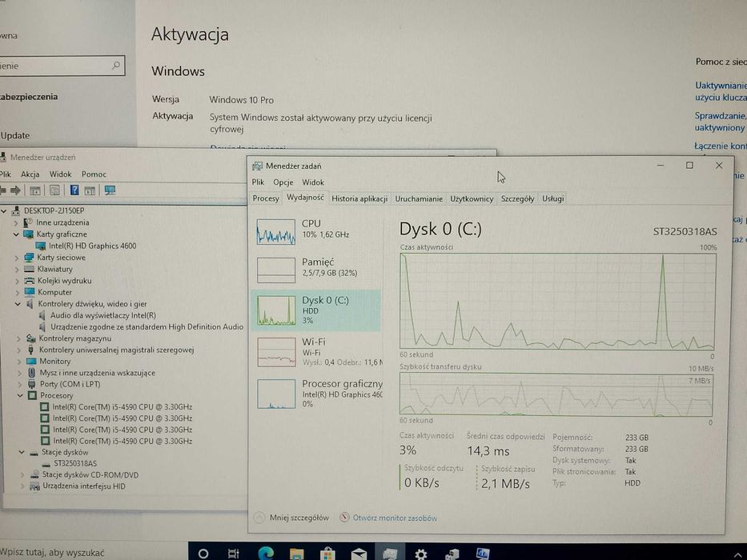Click Properties icon in Device Manager toolbar
This screenshot has height=560, width=747.
pos(54,190)
